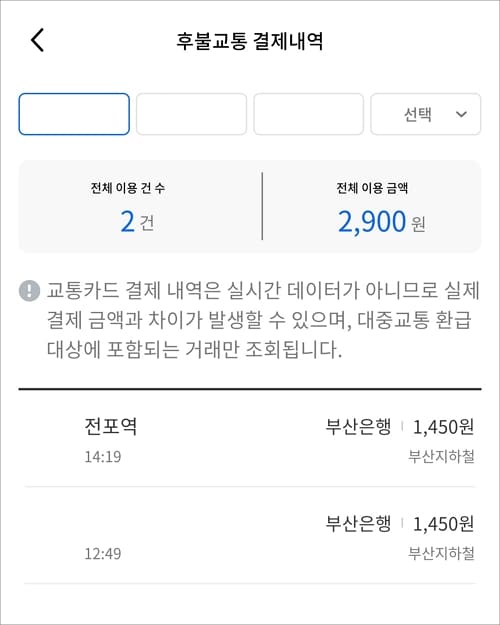This screenshot has height=625, width=500.
Task: Open the 선택 dropdown
Action: click(425, 114)
